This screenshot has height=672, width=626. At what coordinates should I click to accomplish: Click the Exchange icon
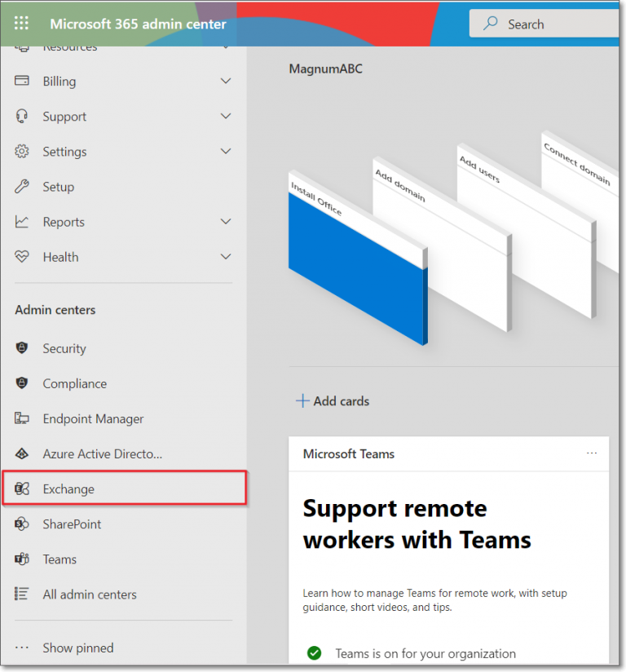(22, 489)
